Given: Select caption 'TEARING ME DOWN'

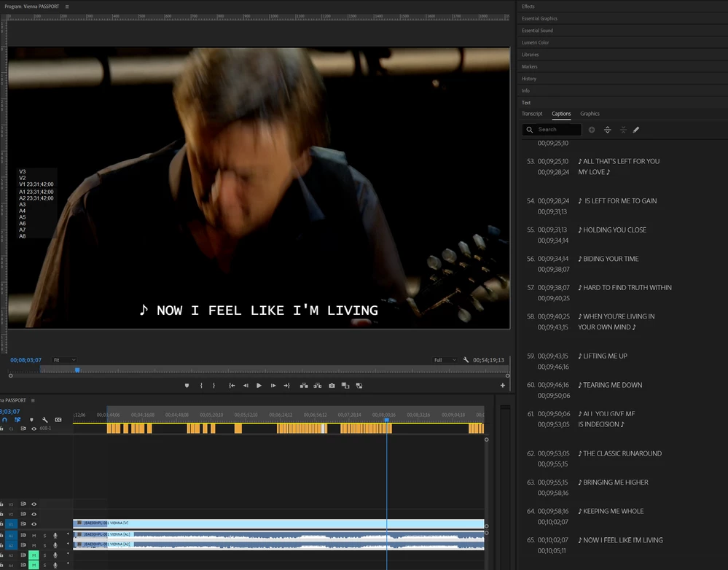Looking at the screenshot, I should tap(610, 385).
